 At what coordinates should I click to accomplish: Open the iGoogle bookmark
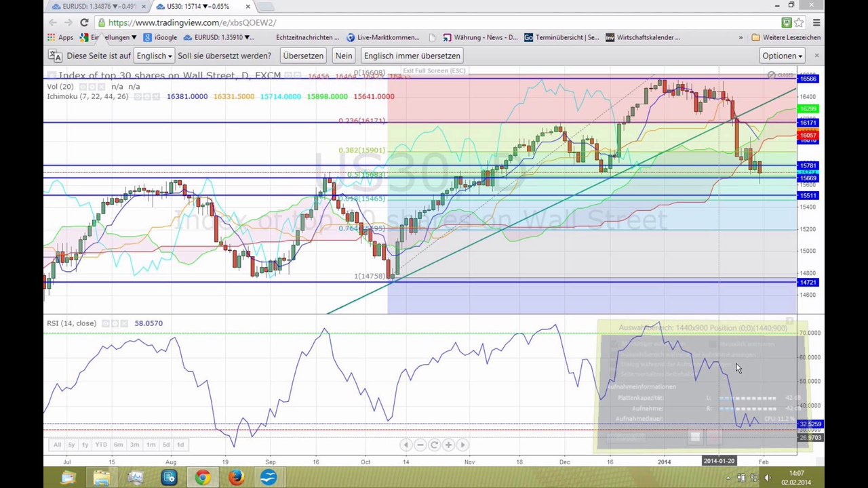[160, 37]
